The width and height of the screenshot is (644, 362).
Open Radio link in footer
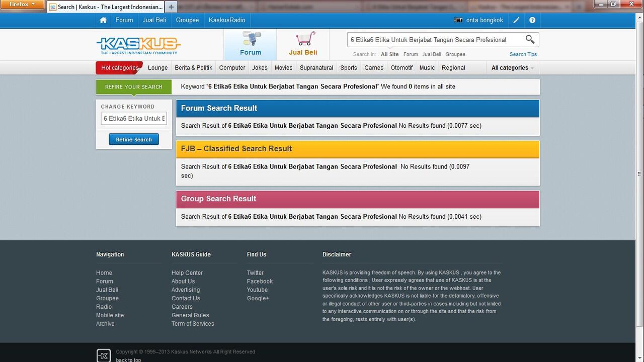tap(104, 307)
